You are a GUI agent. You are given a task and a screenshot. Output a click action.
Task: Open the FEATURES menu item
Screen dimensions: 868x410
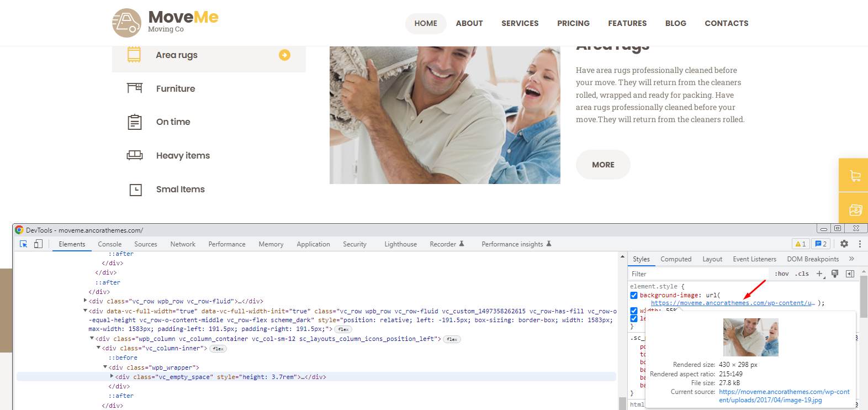(x=627, y=23)
